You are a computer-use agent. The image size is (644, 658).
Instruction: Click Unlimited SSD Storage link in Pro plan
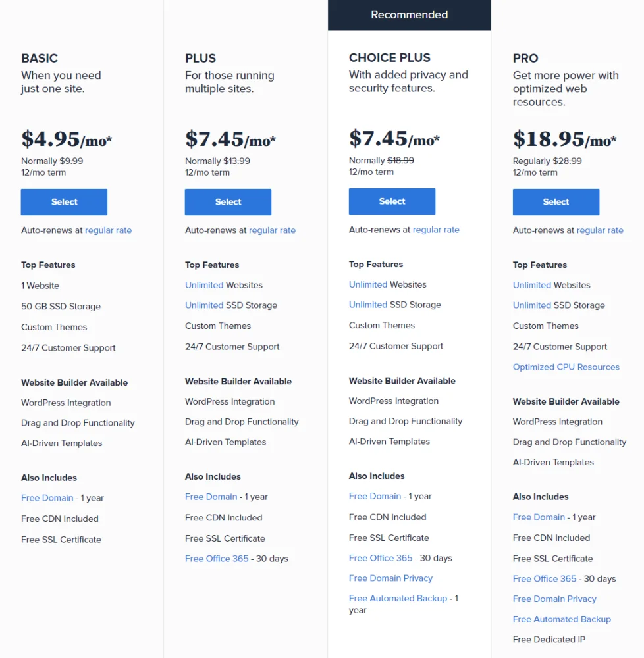(x=532, y=305)
